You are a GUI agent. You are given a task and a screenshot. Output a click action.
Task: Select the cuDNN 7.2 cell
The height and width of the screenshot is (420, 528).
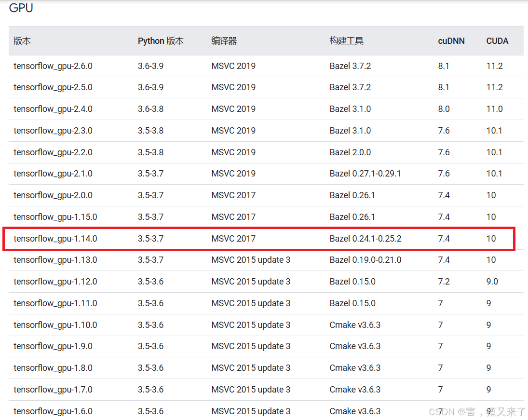click(x=444, y=282)
